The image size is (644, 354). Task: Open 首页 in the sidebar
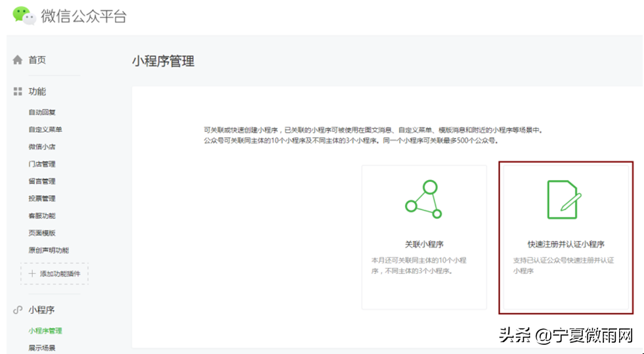[x=37, y=60]
